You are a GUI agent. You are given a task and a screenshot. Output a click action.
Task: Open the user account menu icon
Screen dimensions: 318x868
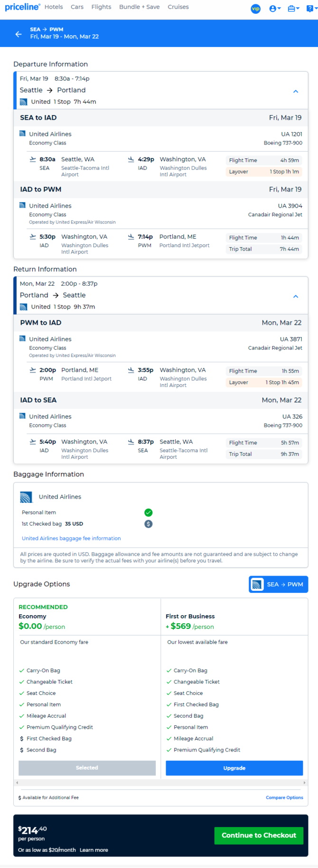click(274, 9)
